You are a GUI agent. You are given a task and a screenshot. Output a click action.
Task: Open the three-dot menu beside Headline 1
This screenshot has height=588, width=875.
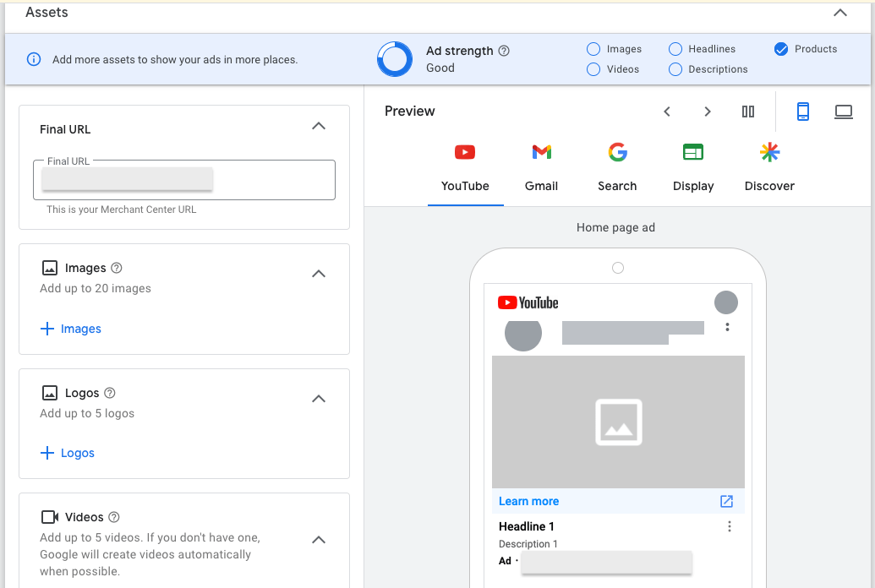(x=729, y=525)
